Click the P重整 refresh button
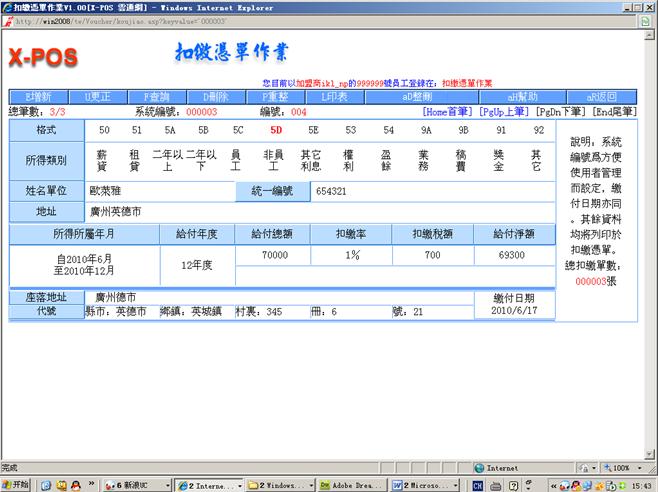Screen dimensions: 658x492 click(274, 97)
